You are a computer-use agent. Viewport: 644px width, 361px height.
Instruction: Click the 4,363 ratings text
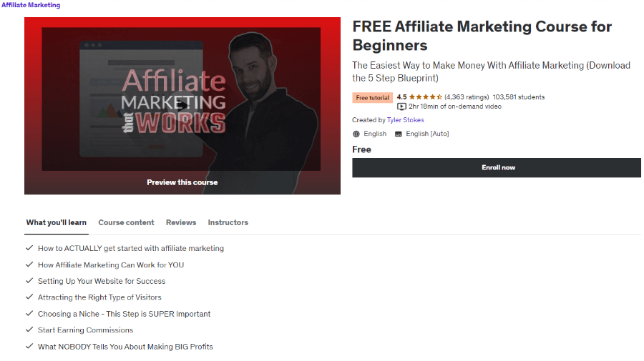467,97
